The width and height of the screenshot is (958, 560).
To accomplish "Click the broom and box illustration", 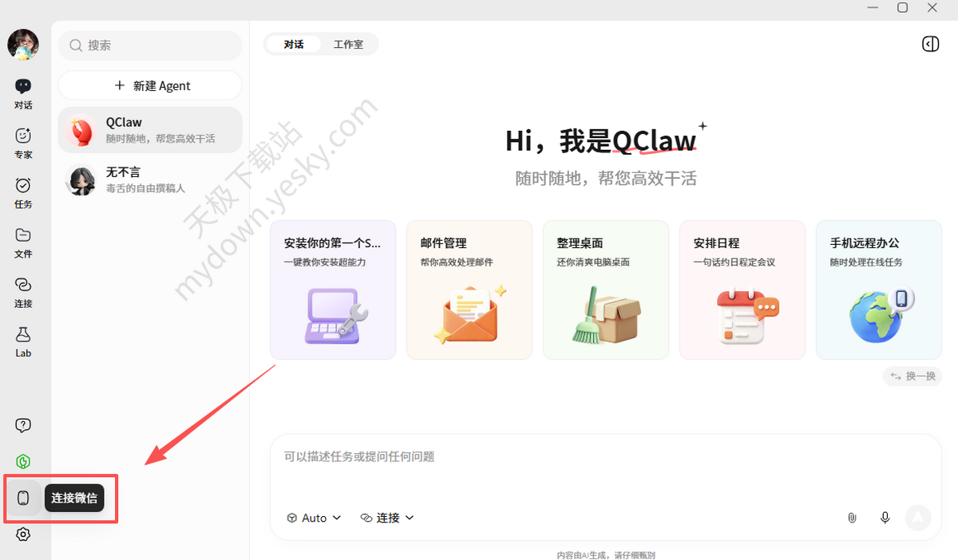I will [x=607, y=315].
